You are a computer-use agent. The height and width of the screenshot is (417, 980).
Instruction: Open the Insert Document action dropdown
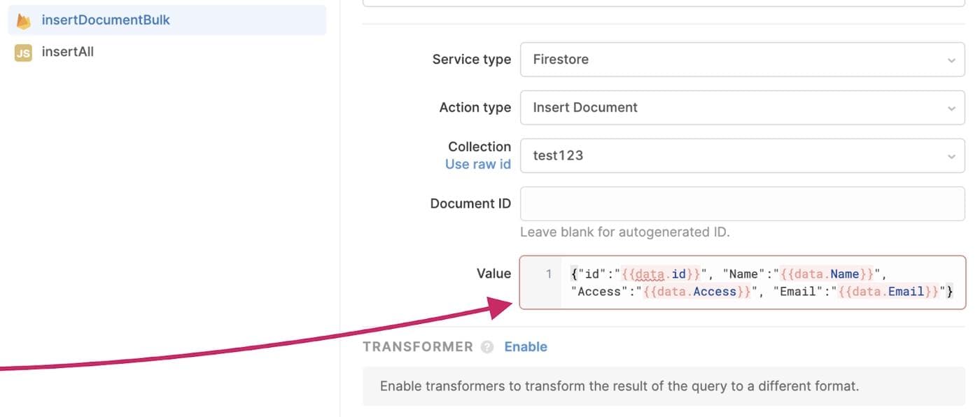[735, 108]
